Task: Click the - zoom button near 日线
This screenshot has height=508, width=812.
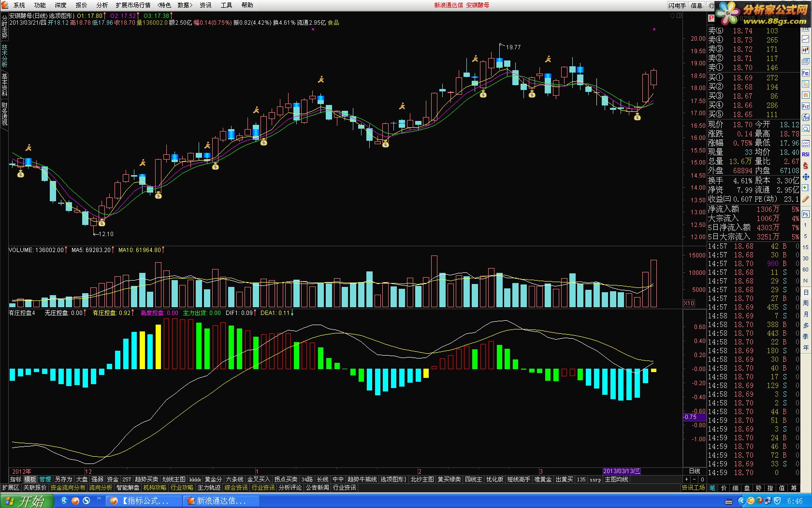Action: click(x=694, y=479)
